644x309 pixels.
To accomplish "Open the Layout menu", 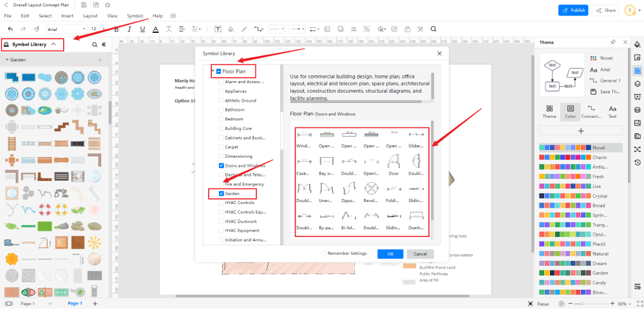I will pos(90,16).
